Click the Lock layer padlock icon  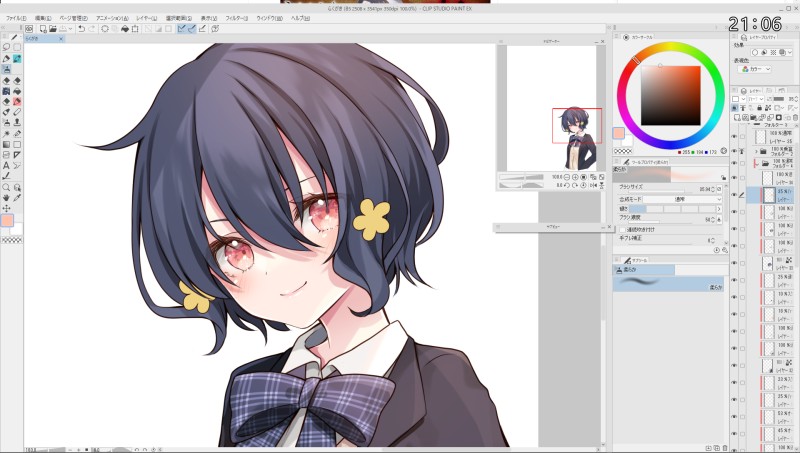759,108
